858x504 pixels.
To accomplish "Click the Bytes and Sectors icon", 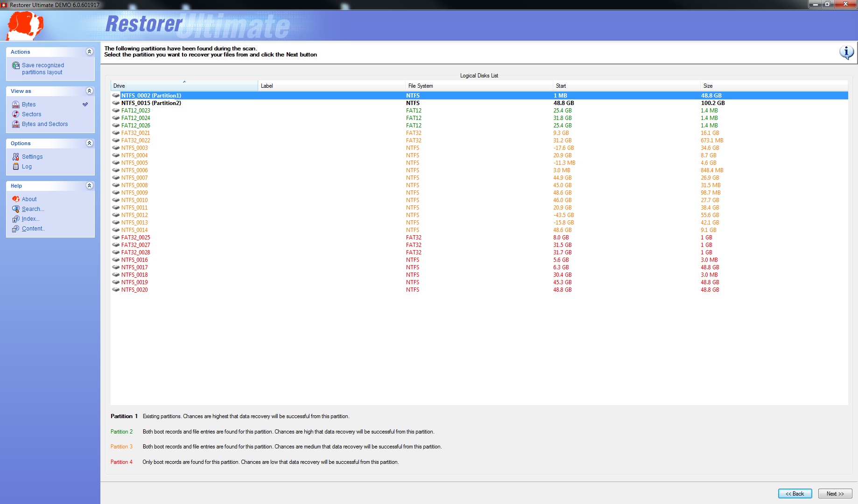I will [x=16, y=124].
